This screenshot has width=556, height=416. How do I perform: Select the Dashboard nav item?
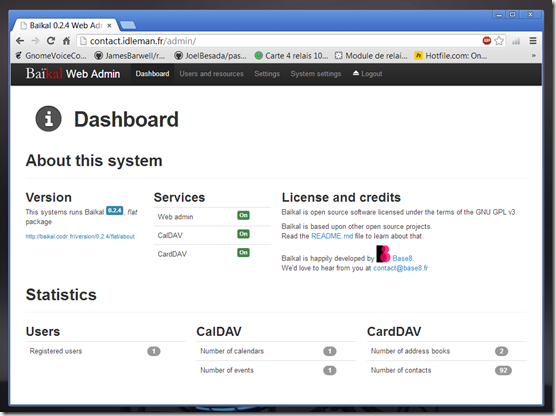click(152, 74)
